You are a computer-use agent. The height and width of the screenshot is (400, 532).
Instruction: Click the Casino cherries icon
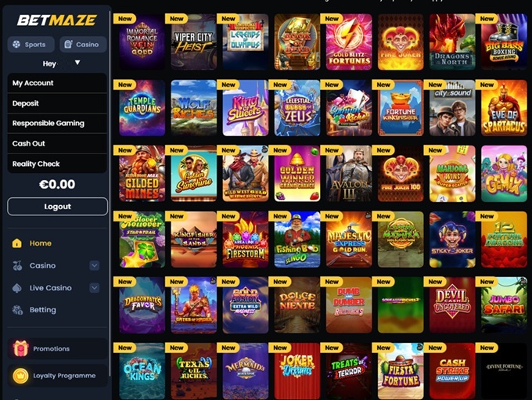coord(17,265)
